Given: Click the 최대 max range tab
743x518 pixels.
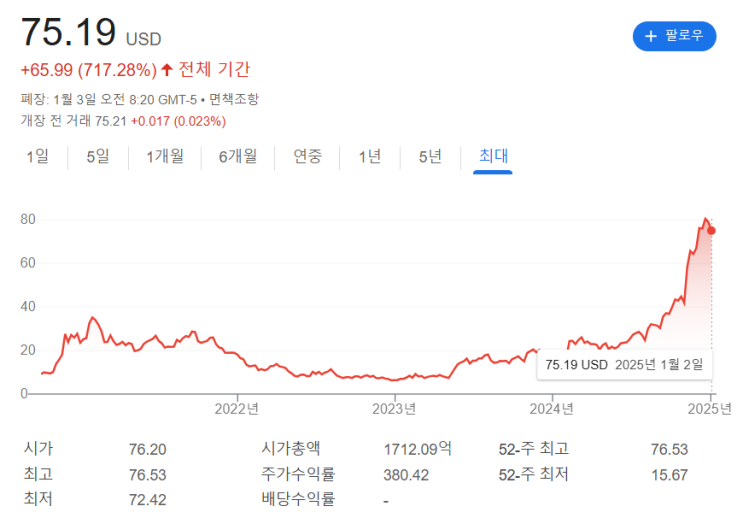Looking at the screenshot, I should pos(493,157).
